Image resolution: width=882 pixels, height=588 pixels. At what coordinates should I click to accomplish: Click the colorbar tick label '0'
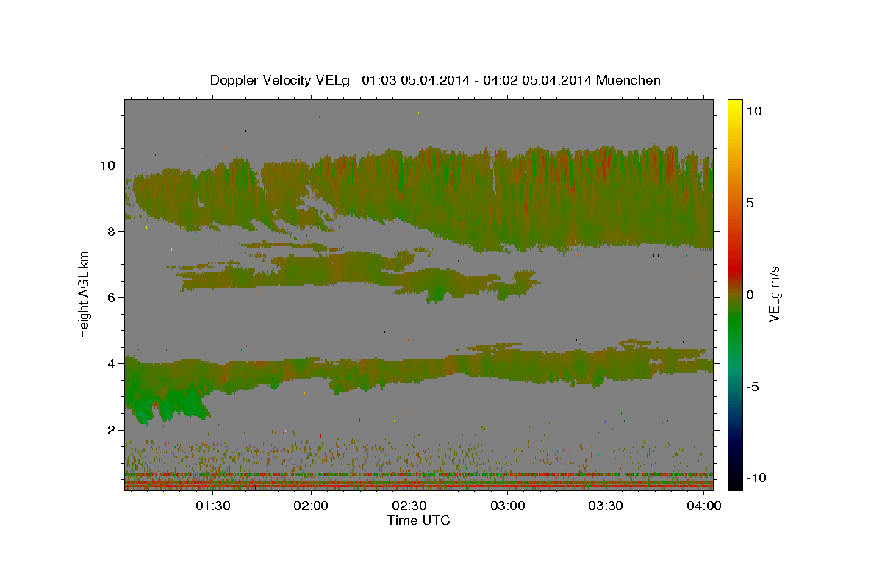pyautogui.click(x=751, y=295)
